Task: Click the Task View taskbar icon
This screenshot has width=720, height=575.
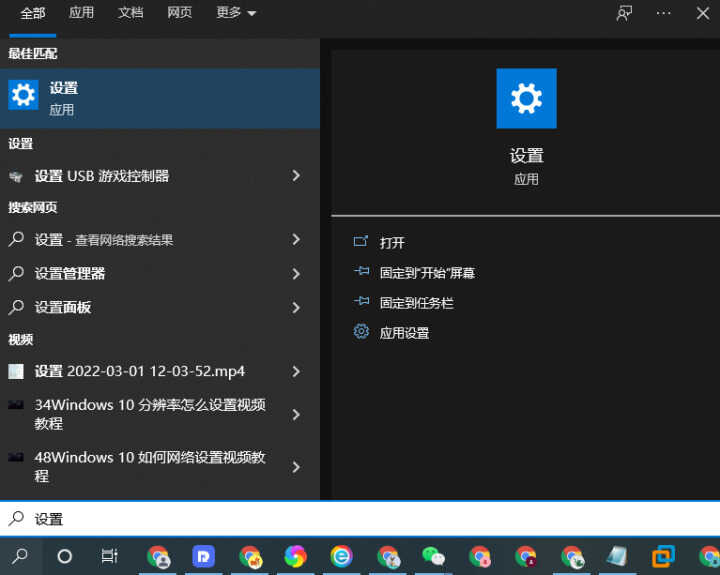Action: (x=110, y=556)
